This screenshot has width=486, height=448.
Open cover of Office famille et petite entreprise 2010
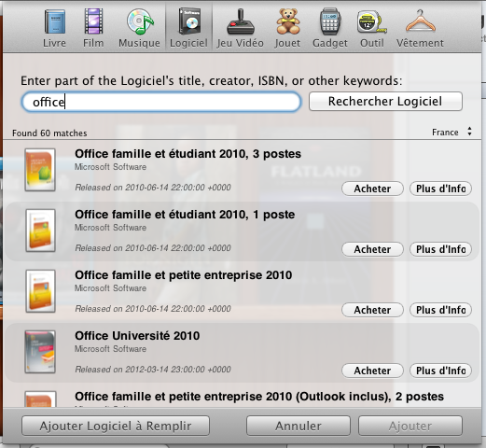tap(40, 291)
